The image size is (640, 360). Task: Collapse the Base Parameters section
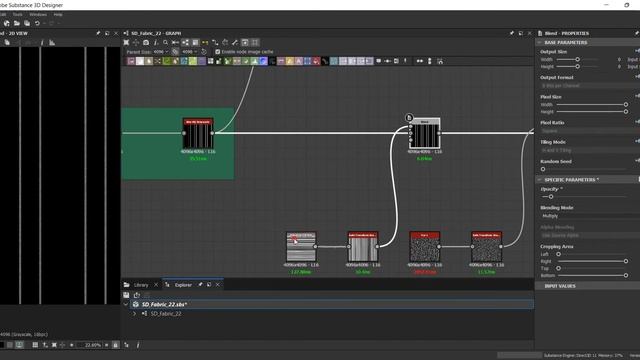click(540, 42)
